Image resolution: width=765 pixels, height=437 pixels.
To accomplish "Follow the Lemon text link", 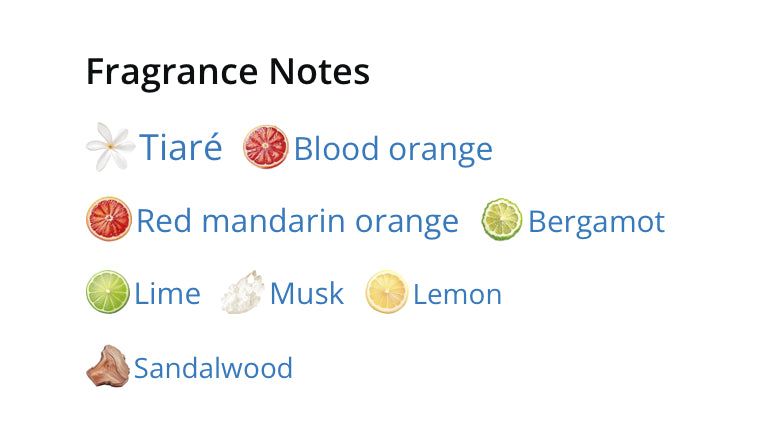I will coord(458,295).
